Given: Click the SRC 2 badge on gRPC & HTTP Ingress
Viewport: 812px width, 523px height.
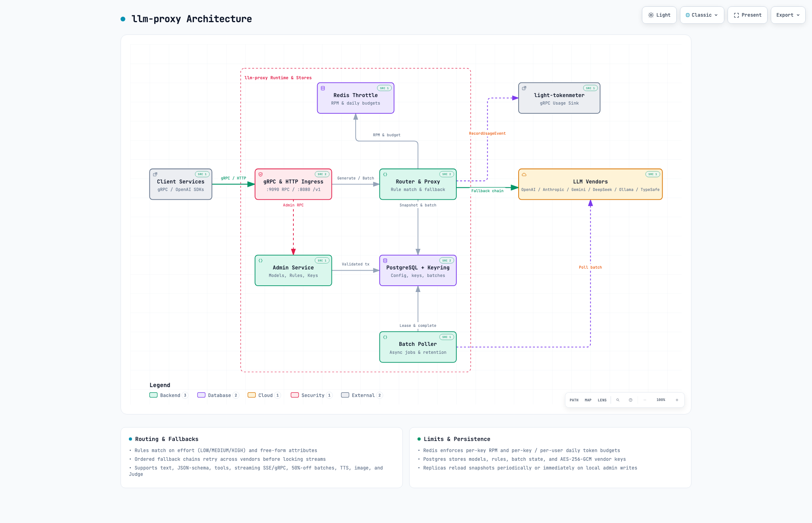Looking at the screenshot, I should (322, 174).
